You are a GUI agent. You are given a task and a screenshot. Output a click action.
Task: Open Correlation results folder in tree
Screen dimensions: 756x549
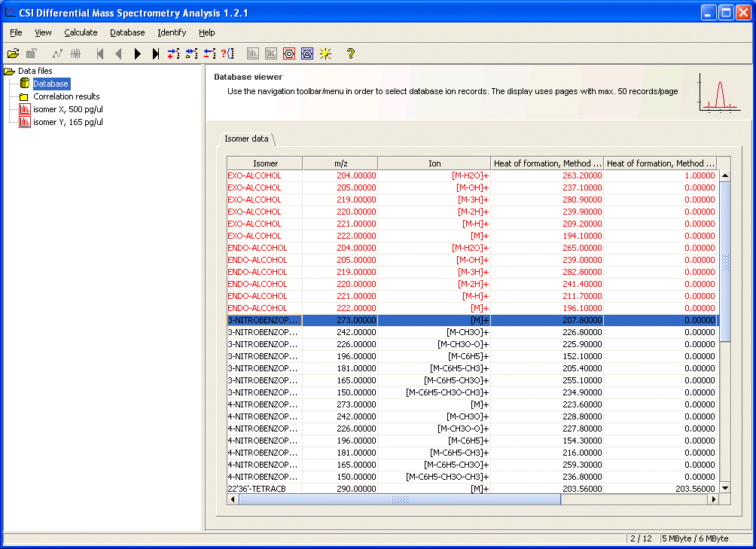tap(66, 96)
